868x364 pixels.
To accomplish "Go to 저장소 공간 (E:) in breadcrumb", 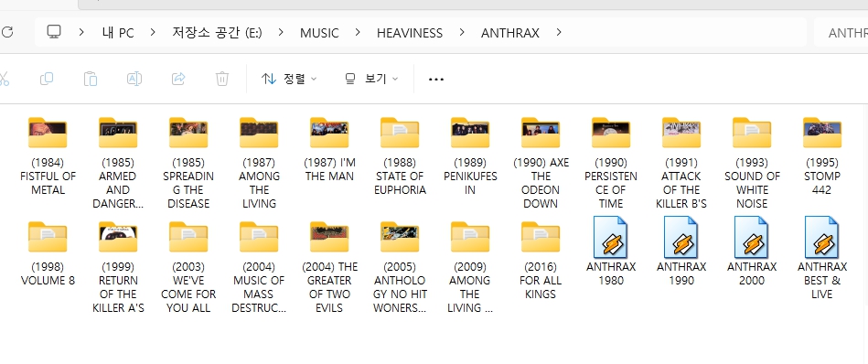I will 217,33.
